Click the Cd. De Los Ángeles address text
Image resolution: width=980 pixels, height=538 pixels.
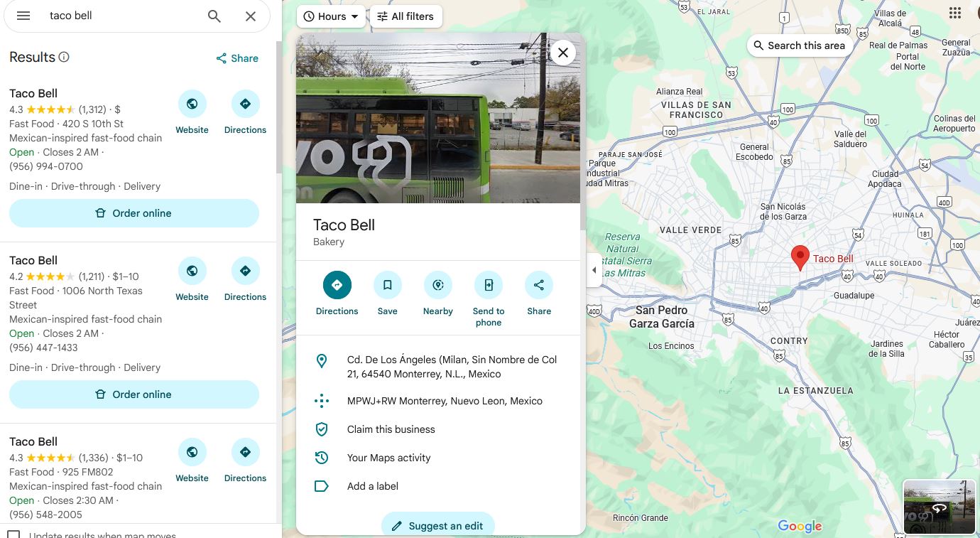click(452, 367)
